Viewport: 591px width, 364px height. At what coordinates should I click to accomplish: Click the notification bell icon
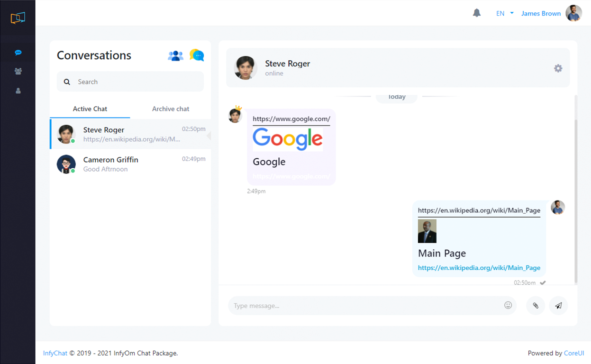pos(477,13)
